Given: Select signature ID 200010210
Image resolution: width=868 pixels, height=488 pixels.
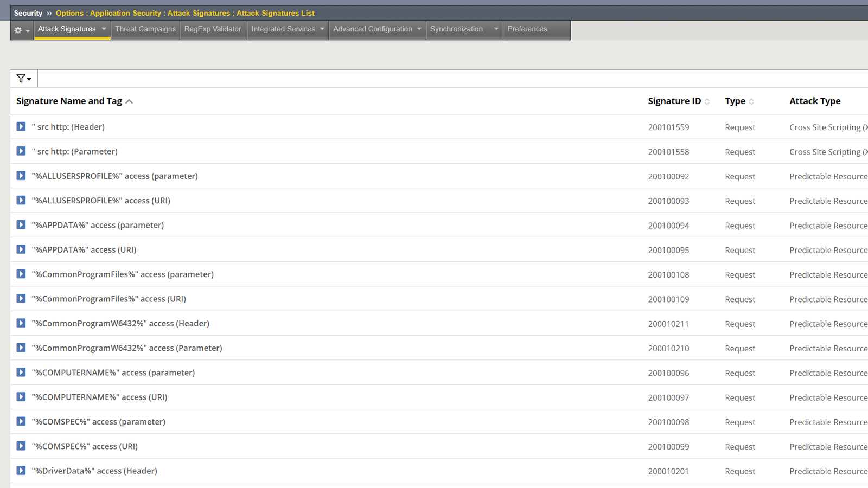Looking at the screenshot, I should click(668, 349).
